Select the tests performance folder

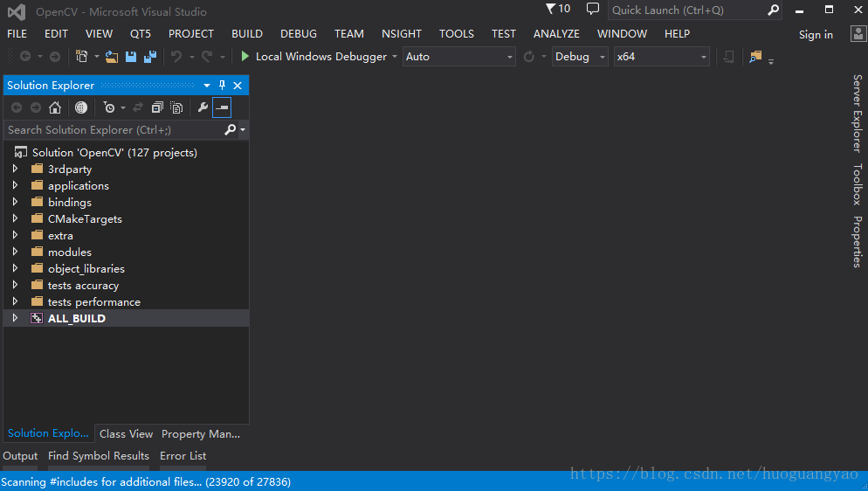(x=94, y=302)
